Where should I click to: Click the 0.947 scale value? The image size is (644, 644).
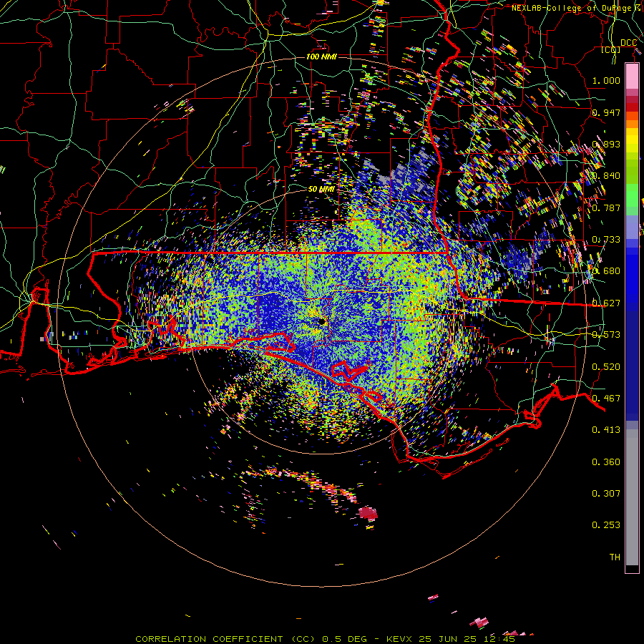pos(606,112)
